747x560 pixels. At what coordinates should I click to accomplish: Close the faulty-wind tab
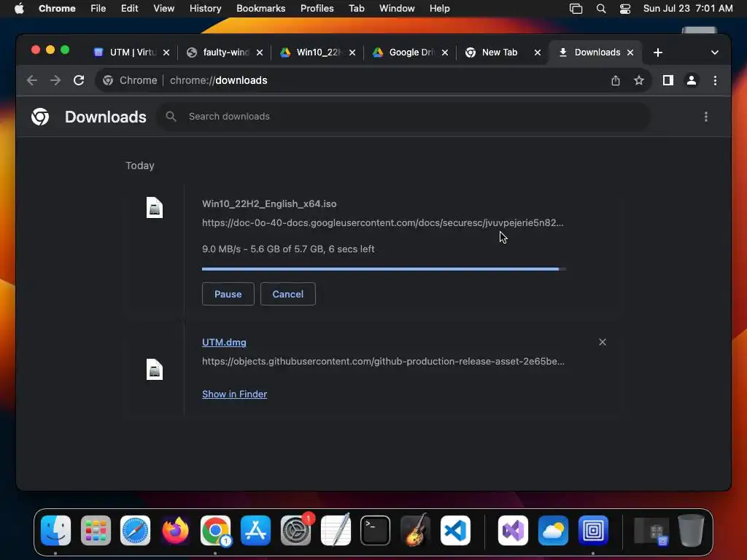click(x=260, y=52)
